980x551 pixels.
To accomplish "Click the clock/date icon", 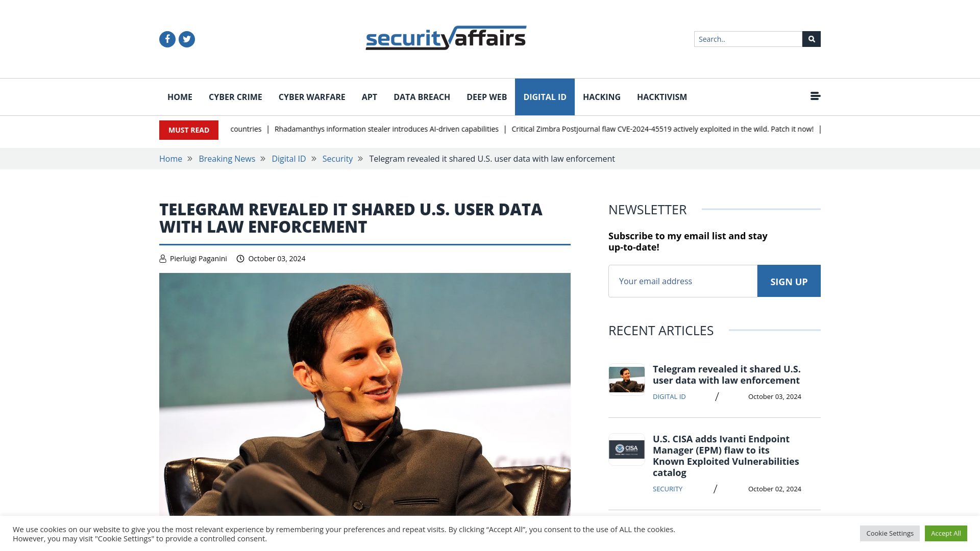I will pos(240,258).
